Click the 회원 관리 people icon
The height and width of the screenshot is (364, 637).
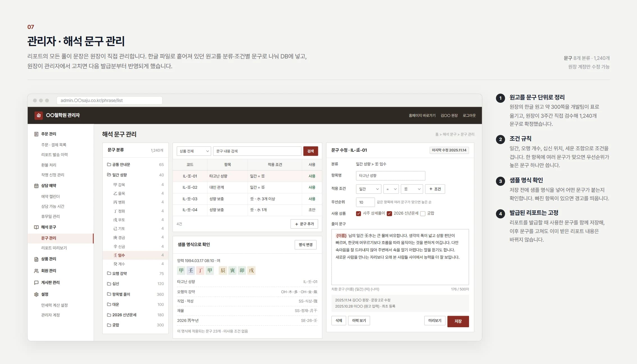click(x=36, y=271)
